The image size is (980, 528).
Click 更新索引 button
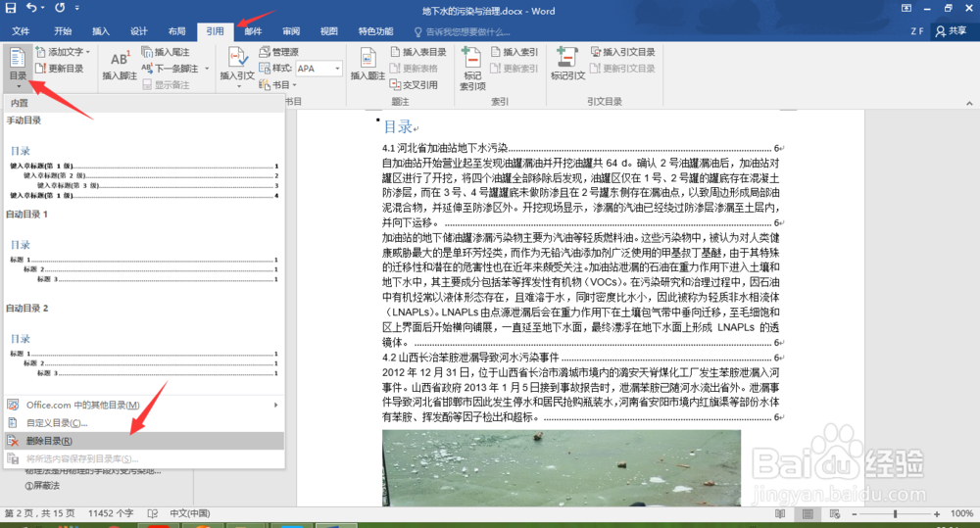click(x=514, y=69)
